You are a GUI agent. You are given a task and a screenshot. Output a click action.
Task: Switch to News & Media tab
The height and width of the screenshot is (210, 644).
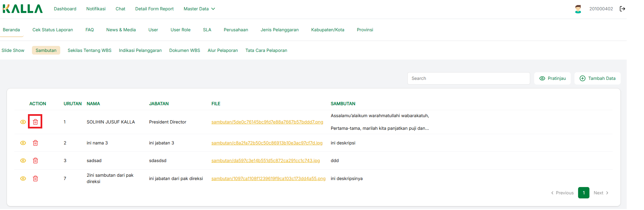pyautogui.click(x=121, y=30)
